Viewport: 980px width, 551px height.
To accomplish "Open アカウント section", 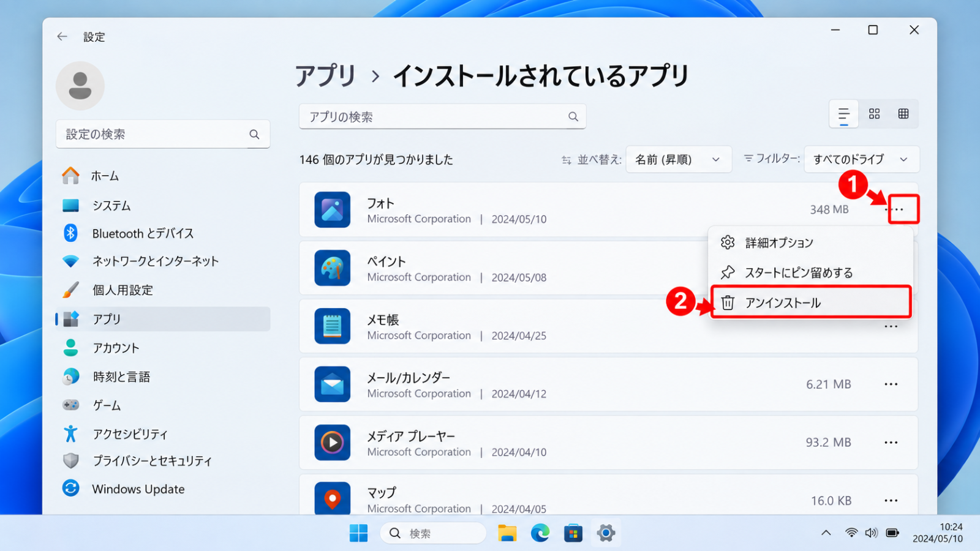I will pyautogui.click(x=163, y=348).
